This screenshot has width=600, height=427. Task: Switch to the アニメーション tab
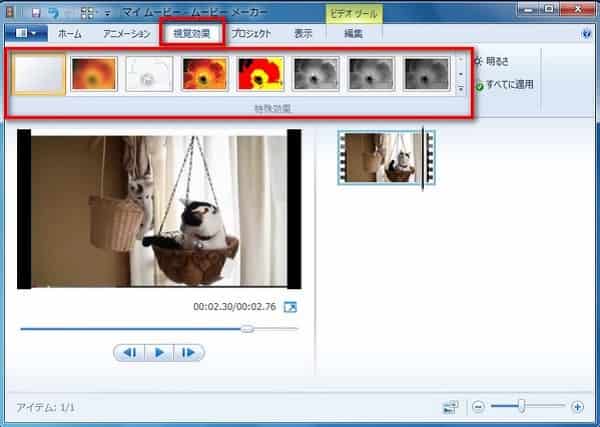127,34
